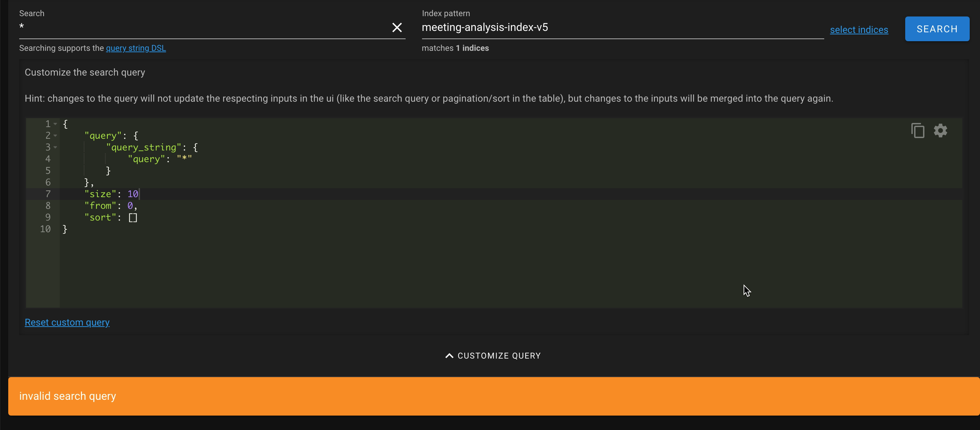Open editor options via the gear icon
The width and height of the screenshot is (980, 430).
[x=941, y=131]
